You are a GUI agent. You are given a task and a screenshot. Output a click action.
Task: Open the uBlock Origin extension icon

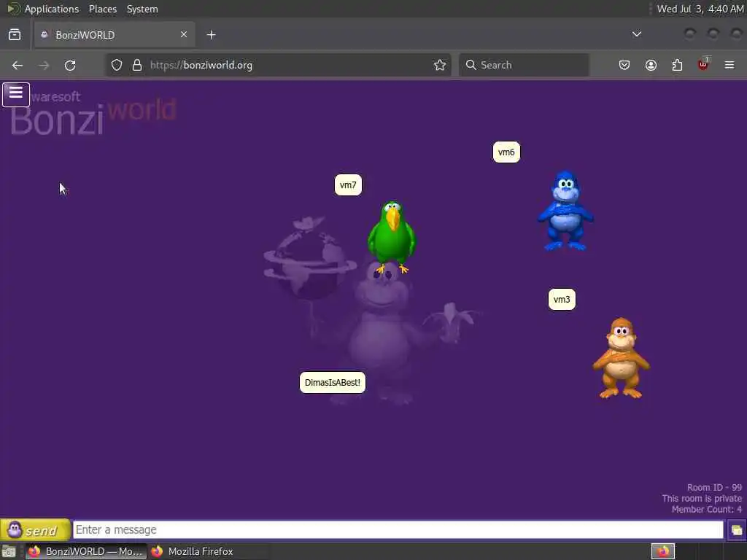(704, 64)
